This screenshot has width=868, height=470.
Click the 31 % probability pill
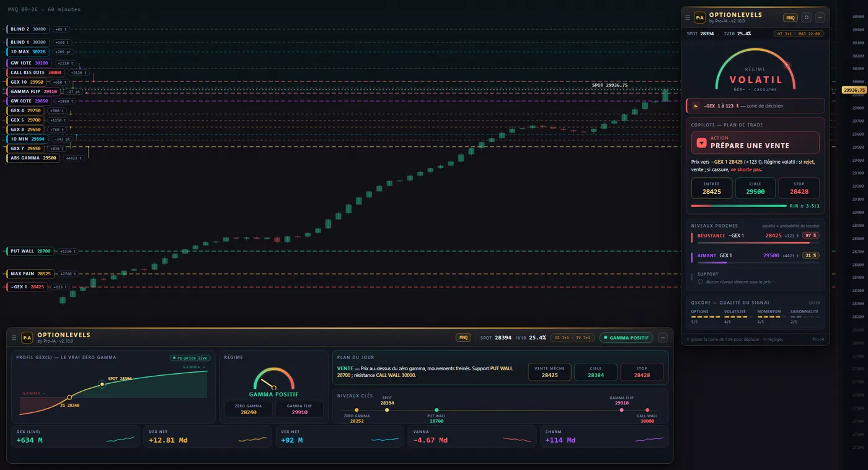click(x=811, y=255)
